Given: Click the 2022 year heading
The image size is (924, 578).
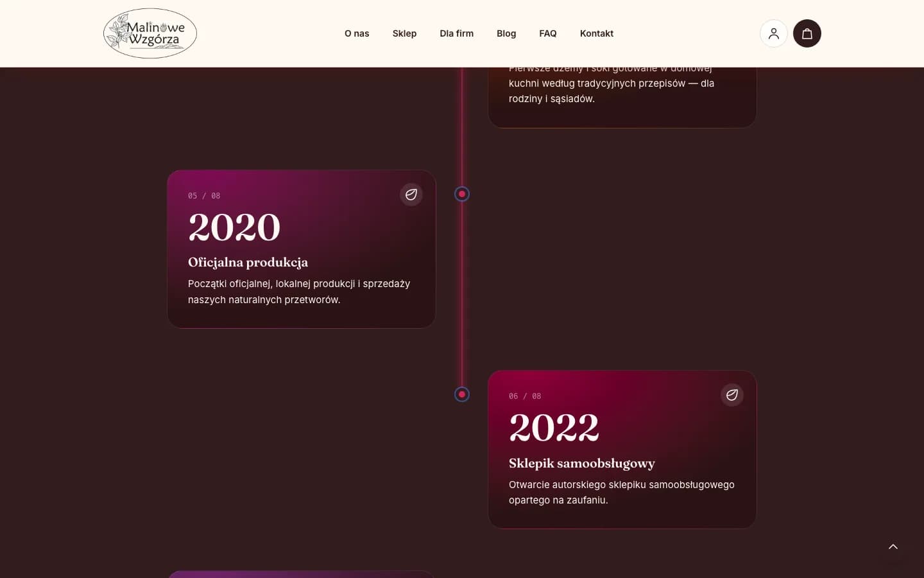Looking at the screenshot, I should (554, 428).
